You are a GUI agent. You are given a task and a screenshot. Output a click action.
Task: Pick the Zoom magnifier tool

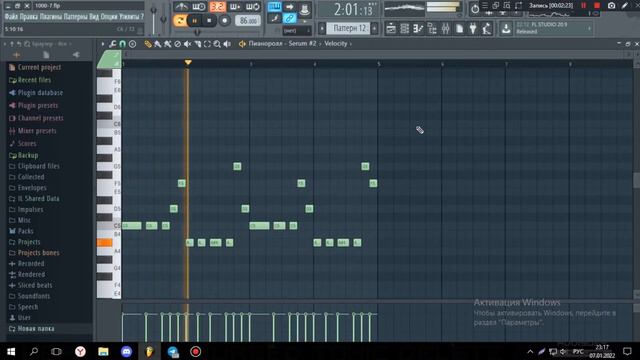217,44
